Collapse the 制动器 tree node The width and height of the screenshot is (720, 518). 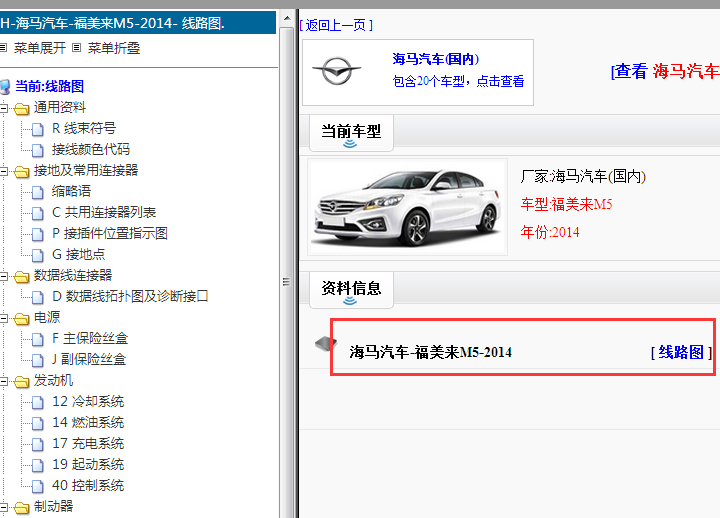(4, 507)
